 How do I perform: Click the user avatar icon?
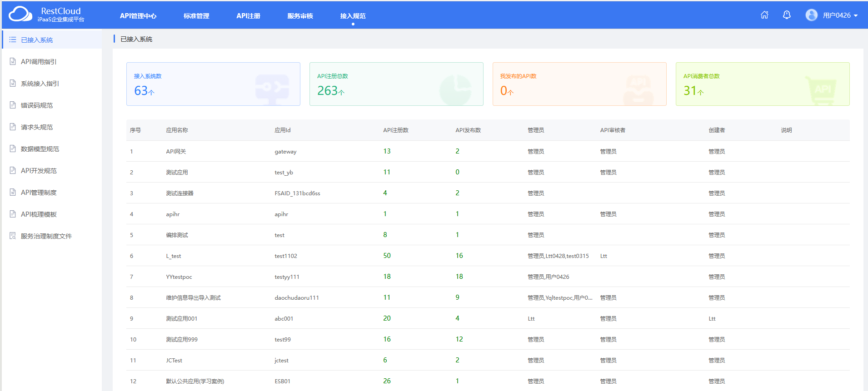click(x=811, y=15)
